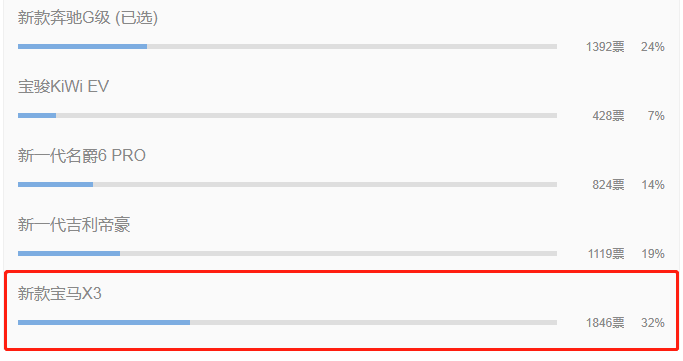Click the progress bar for 新一代名爵6 PRO
Viewport: 683px width, 361px height.
click(287, 185)
